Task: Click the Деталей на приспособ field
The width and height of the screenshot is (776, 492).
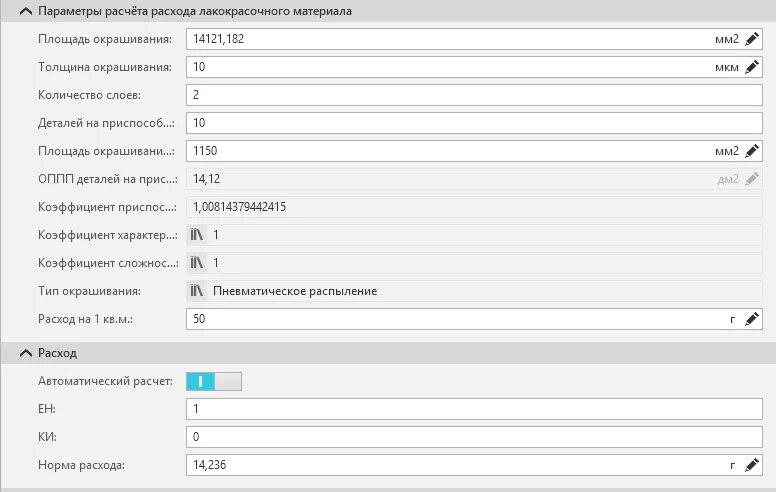Action: coord(474,123)
